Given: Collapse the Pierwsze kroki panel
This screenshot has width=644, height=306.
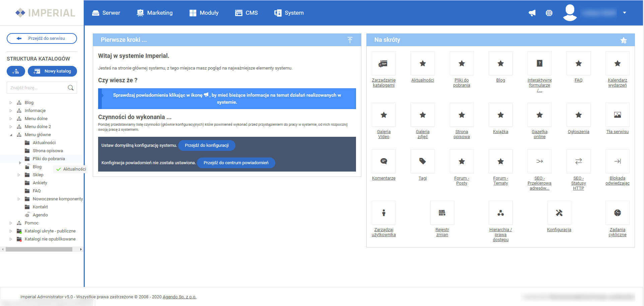Looking at the screenshot, I should coord(350,40).
